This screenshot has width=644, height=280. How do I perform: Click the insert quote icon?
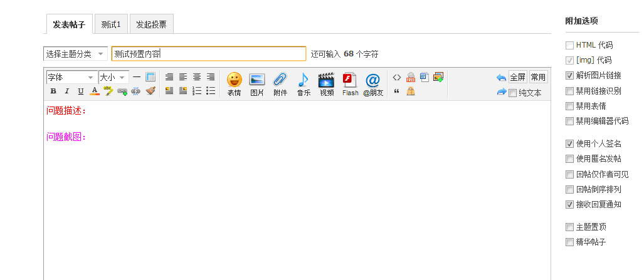click(397, 91)
